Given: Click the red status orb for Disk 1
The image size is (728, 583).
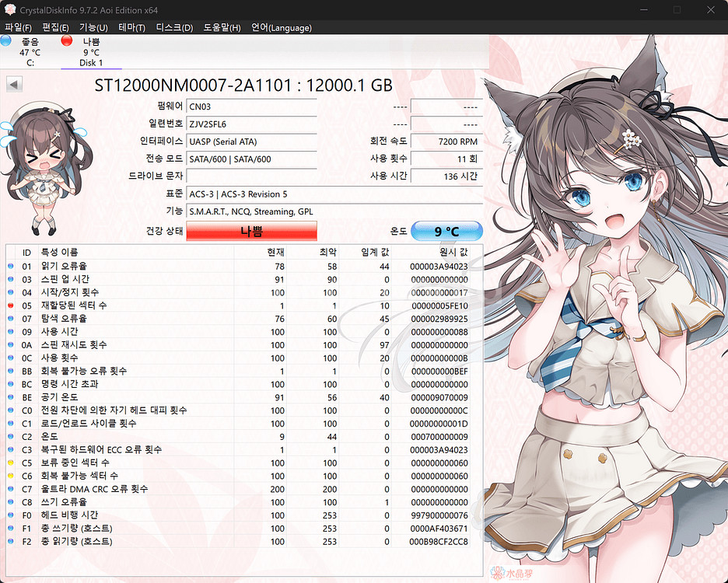Looking at the screenshot, I should coord(67,41).
